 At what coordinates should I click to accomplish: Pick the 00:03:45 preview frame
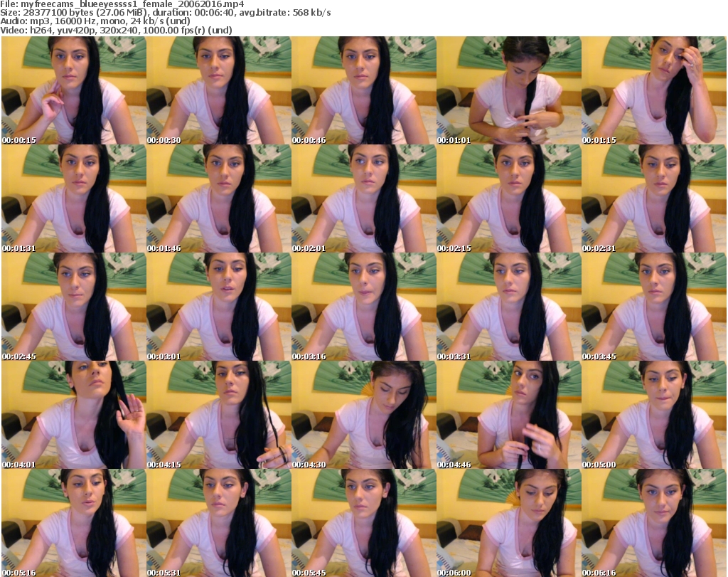[x=654, y=307]
